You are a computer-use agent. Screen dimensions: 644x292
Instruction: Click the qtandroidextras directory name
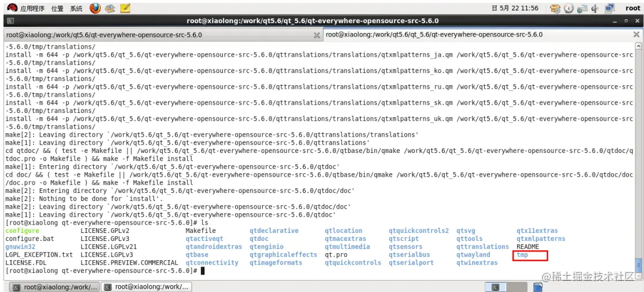tap(214, 247)
